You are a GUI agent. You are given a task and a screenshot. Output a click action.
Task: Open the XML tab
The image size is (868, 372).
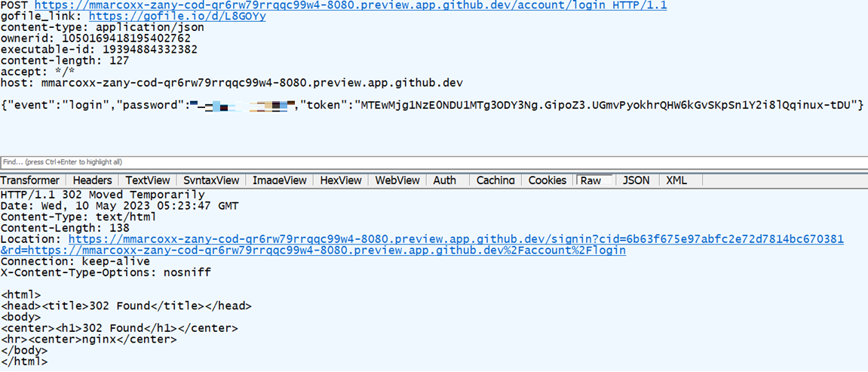tap(676, 180)
